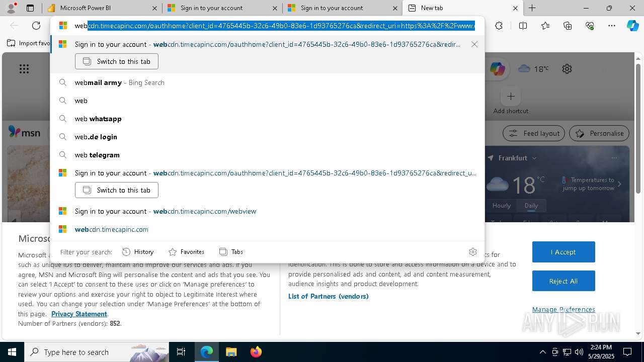Click the browser profile avatar icon
This screenshot has height=362, width=644.
coord(11,8)
